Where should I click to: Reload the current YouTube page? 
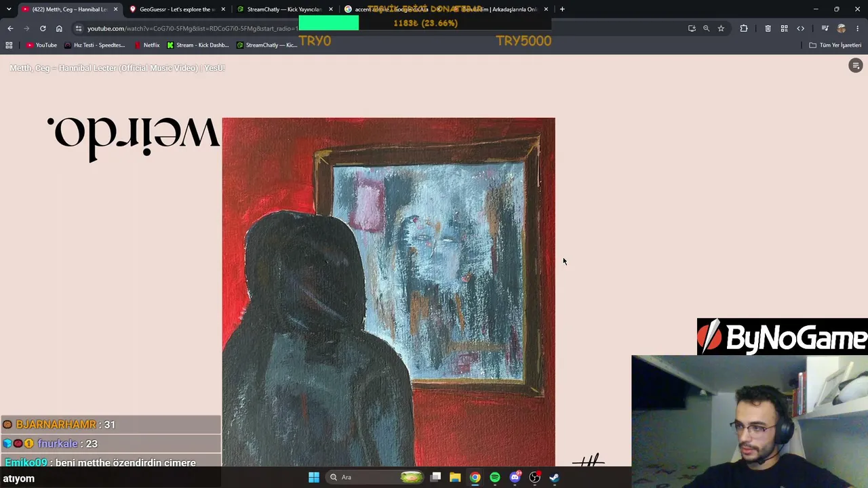(43, 28)
